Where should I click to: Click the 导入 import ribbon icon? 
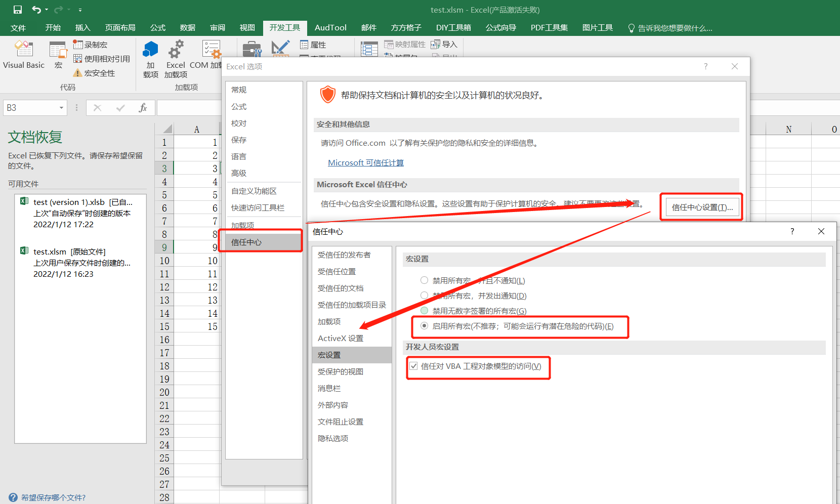435,45
